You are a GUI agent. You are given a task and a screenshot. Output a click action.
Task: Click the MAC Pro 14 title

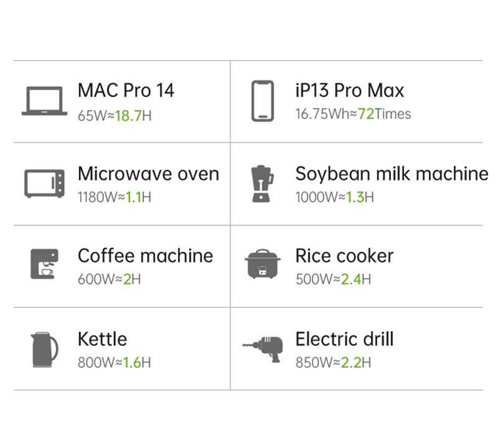pyautogui.click(x=126, y=90)
